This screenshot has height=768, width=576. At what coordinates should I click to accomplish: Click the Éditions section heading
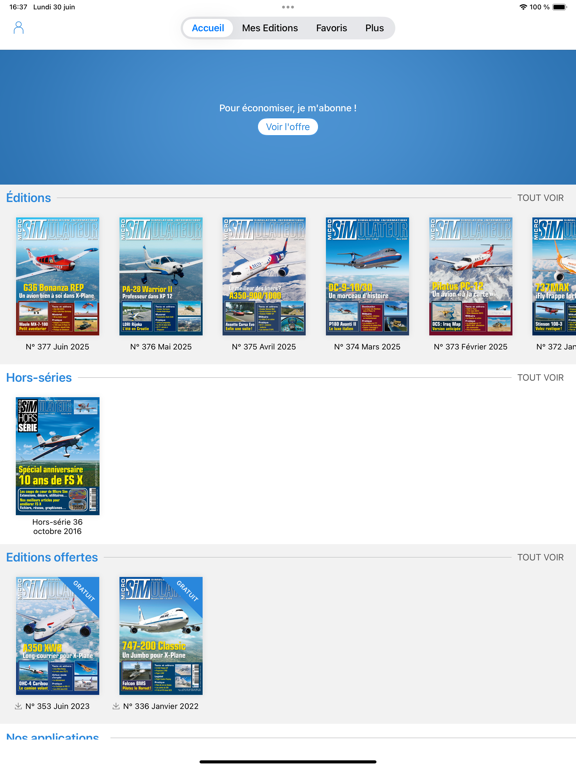(28, 198)
